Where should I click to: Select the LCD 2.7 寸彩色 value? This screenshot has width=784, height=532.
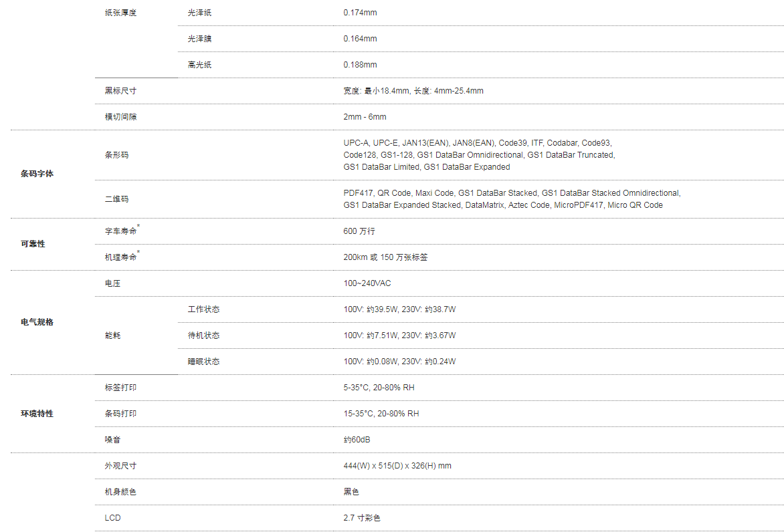pos(361,517)
